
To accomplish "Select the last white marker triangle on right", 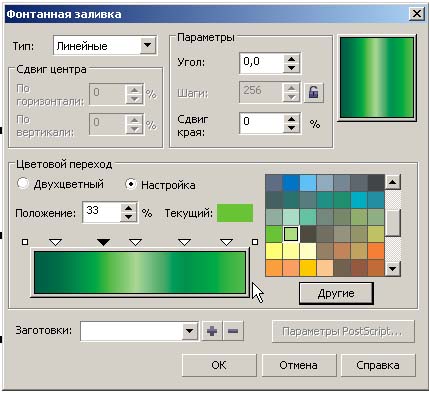I will pyautogui.click(x=227, y=242).
